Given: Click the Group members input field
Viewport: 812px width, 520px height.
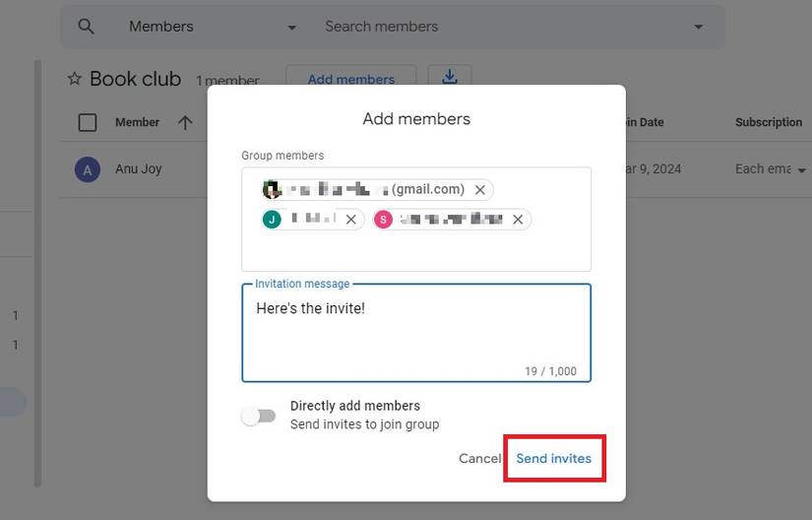Looking at the screenshot, I should click(415, 250).
